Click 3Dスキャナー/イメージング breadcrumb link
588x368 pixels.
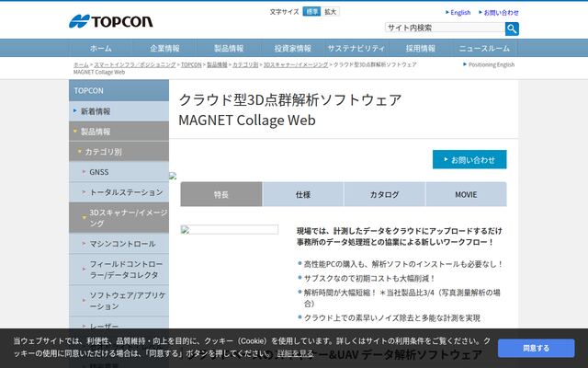[x=296, y=64]
